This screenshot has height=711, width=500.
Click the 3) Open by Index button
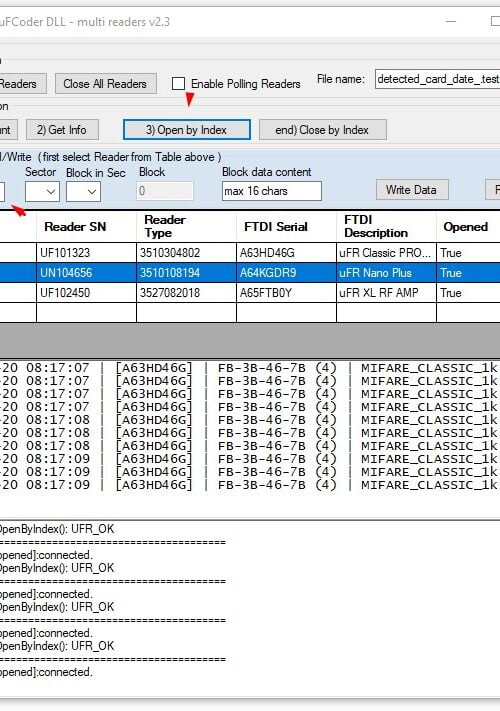[186, 130]
